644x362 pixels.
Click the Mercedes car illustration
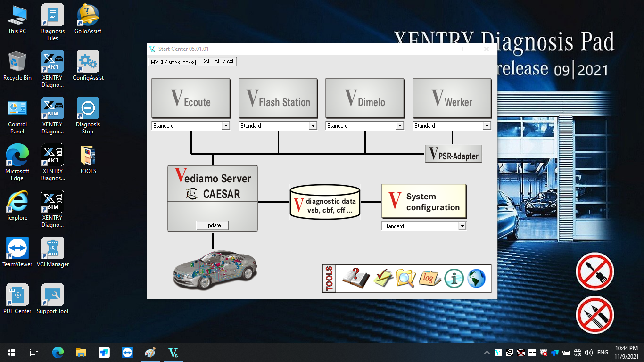(x=215, y=270)
